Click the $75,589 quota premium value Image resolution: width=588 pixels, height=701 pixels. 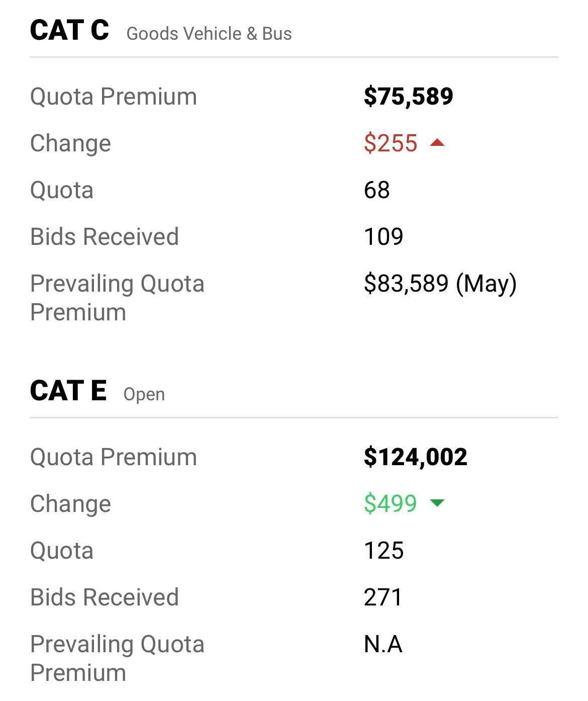click(408, 96)
